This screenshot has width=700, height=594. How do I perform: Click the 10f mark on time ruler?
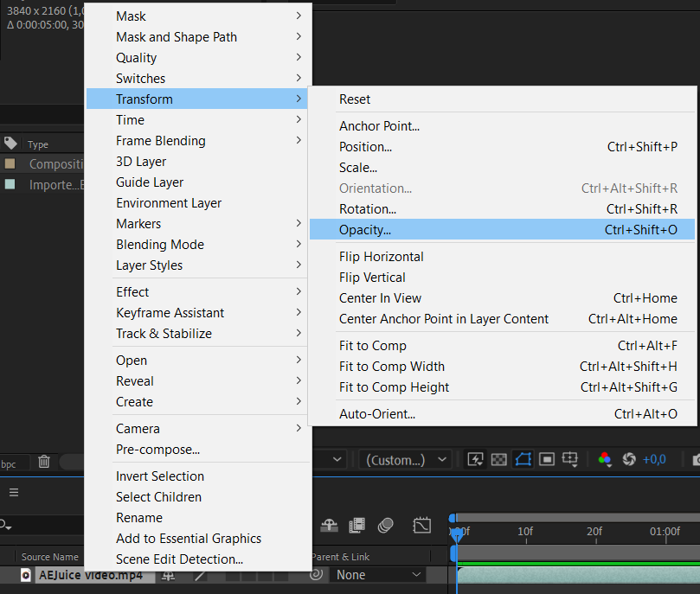[524, 531]
